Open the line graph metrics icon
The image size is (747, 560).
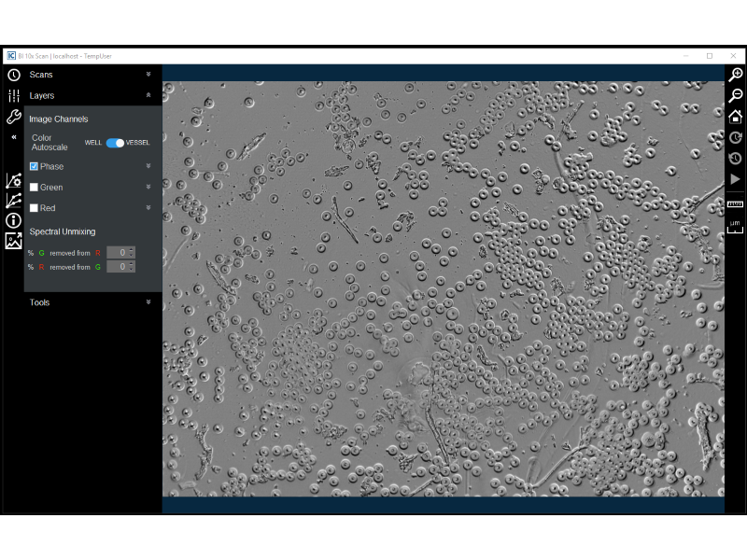(14, 201)
